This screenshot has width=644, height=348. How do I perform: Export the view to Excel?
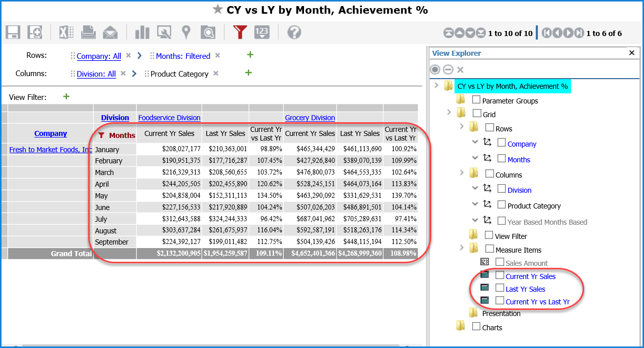(x=66, y=32)
